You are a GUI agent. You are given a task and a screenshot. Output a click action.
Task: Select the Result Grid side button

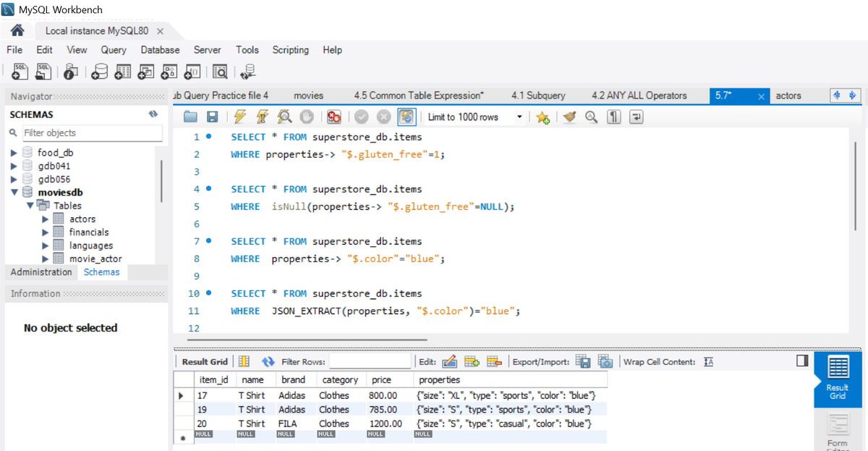coord(838,379)
